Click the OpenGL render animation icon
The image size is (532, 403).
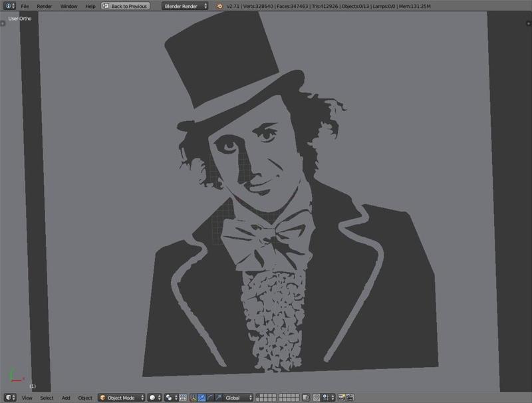coord(350,396)
